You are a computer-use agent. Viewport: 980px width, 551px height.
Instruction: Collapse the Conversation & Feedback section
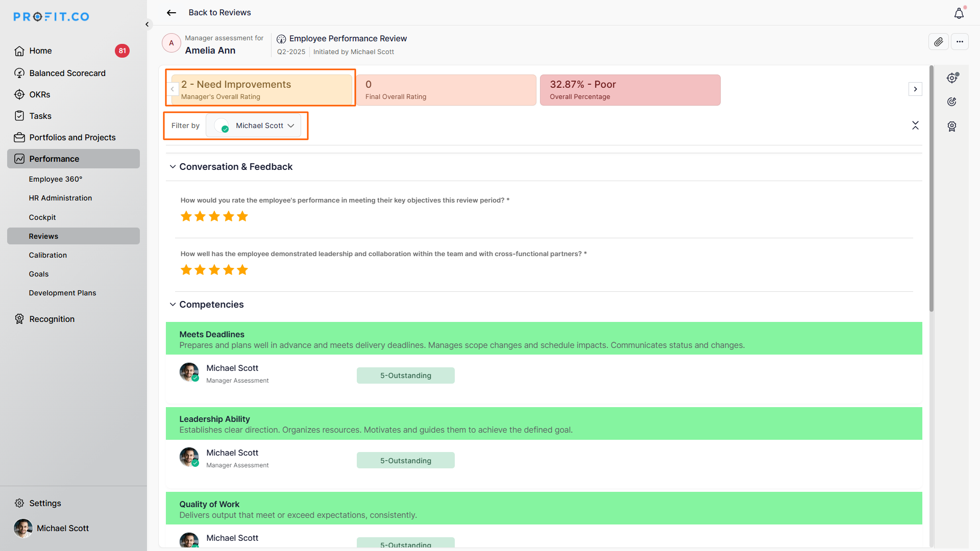click(x=173, y=167)
